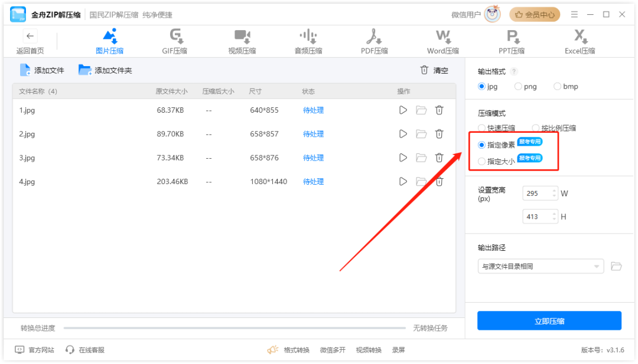Click 录屏 link in footer
Viewport: 638px width, 364px height.
click(398, 350)
